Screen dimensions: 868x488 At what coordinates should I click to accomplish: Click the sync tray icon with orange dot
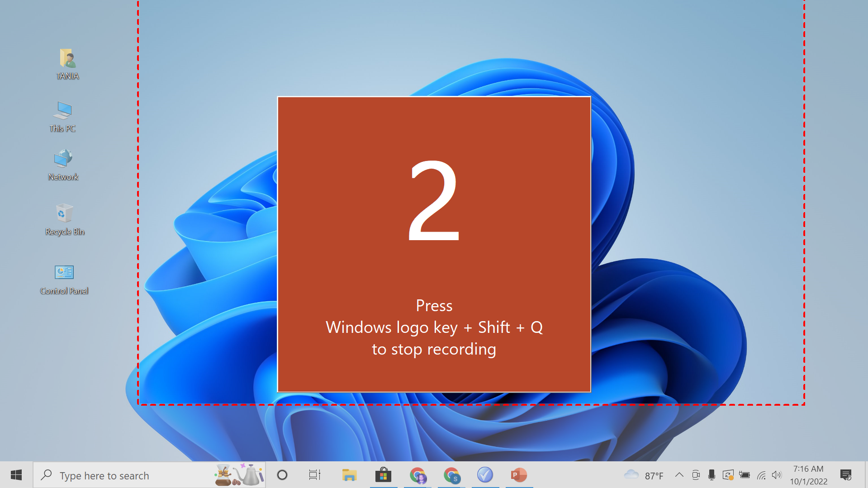pos(728,475)
